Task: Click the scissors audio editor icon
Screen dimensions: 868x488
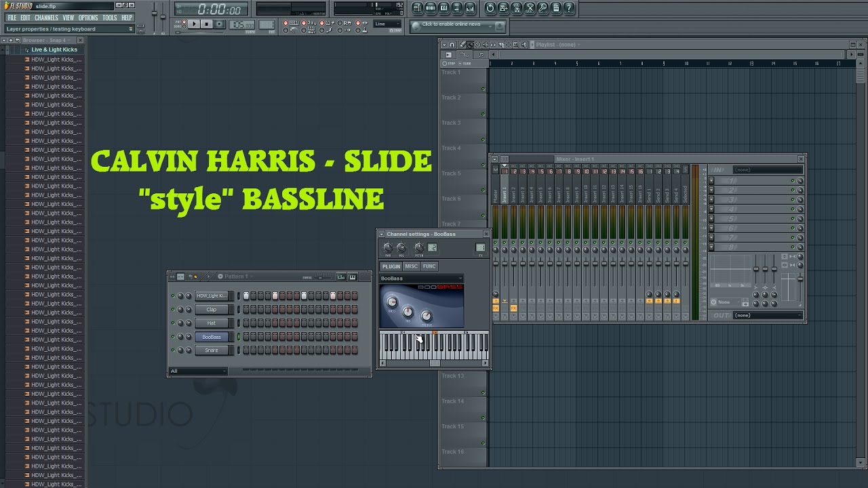Action: [530, 8]
